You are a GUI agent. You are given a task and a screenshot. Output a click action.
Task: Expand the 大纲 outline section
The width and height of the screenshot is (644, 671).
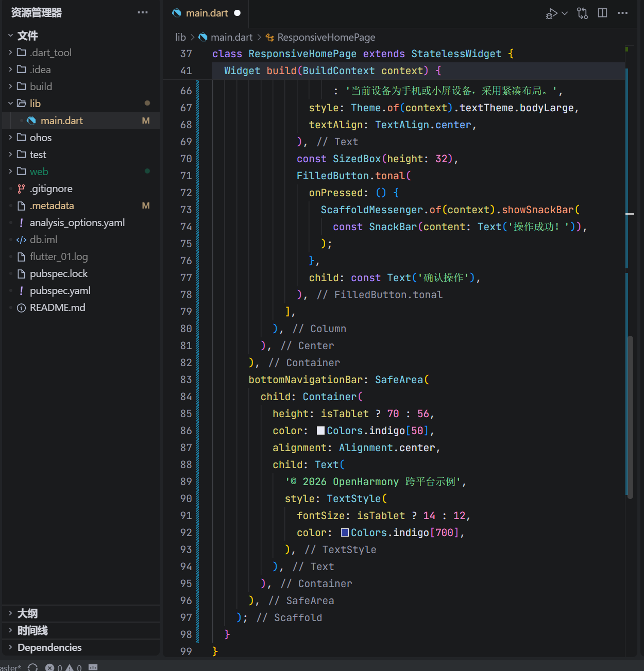tap(81, 613)
